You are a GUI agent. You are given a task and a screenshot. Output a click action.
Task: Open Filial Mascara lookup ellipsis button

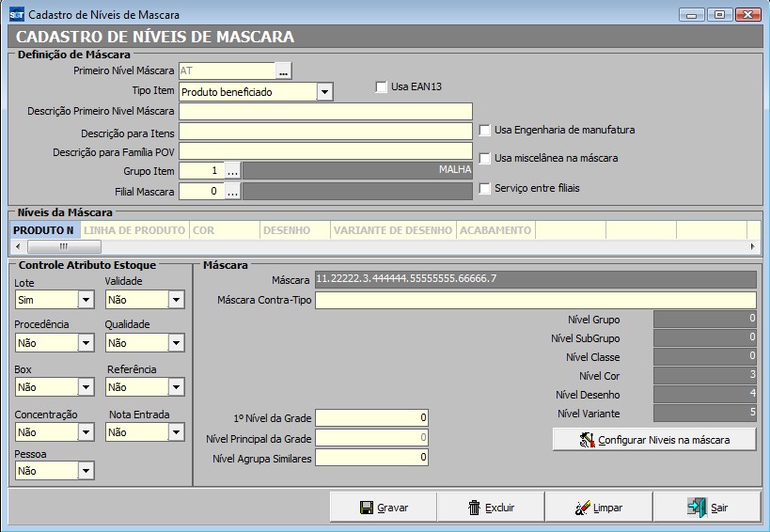click(x=233, y=192)
